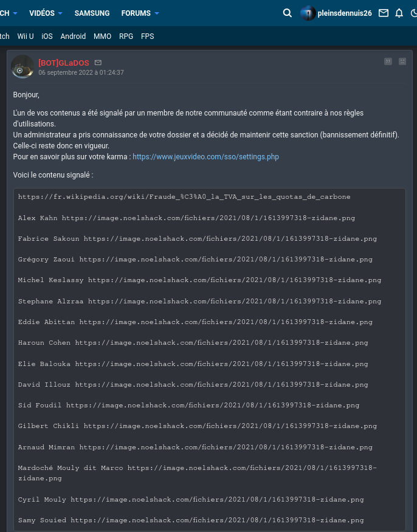Open the [BOT]GLaDOS username link
The width and height of the screenshot is (417, 532).
point(64,63)
